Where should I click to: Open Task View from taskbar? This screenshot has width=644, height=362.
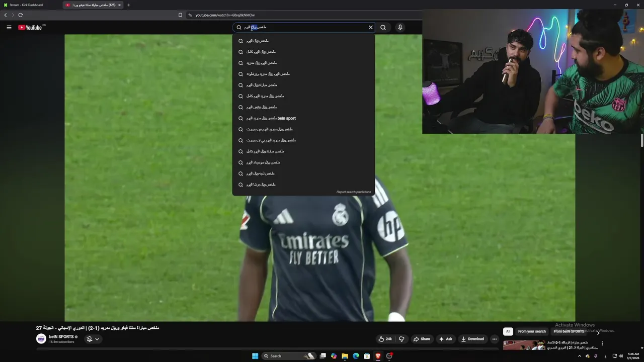point(323,356)
